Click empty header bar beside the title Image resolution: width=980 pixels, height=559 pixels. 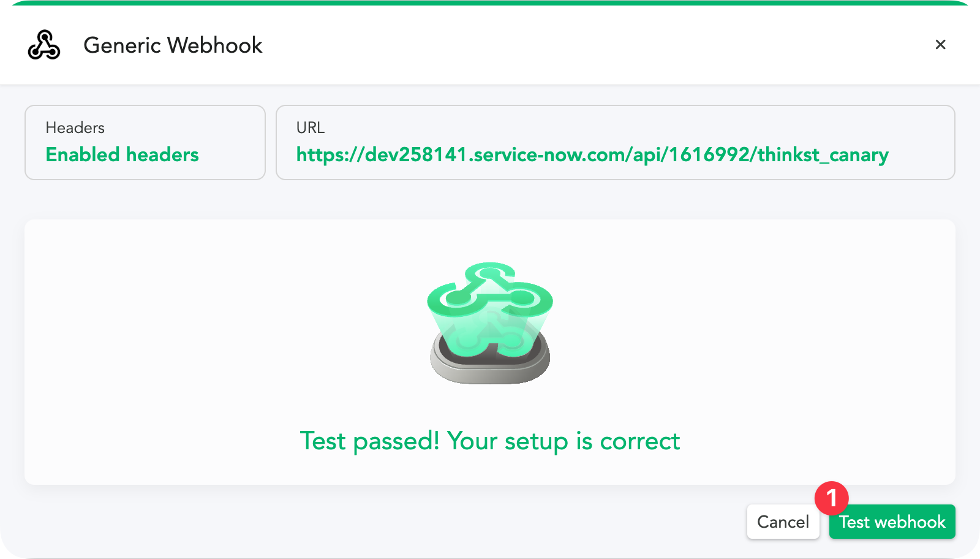tap(582, 45)
